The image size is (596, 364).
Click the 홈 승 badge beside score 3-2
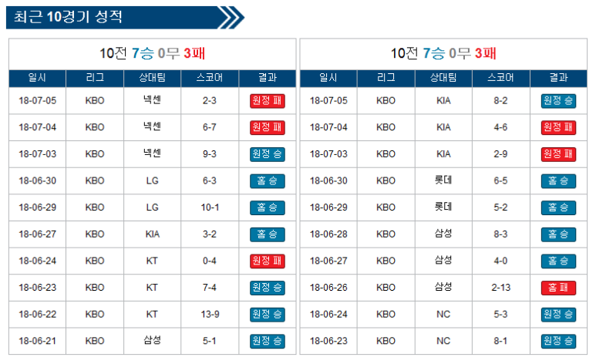(268, 234)
